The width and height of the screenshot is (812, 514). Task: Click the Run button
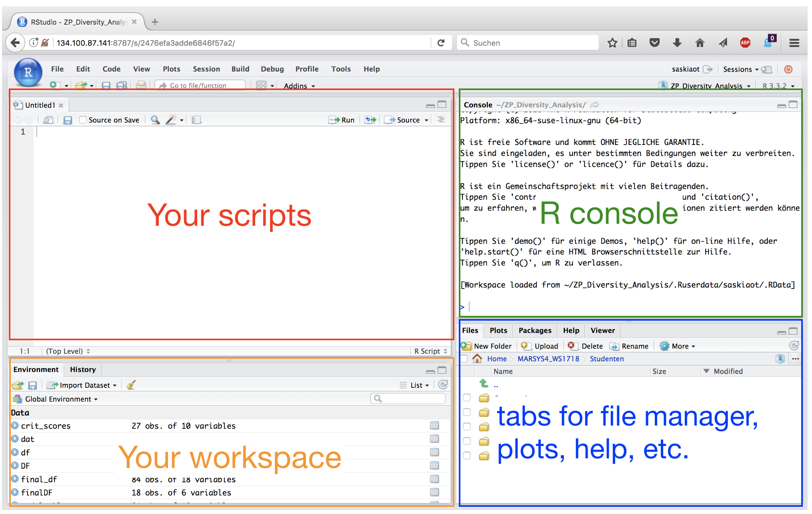(x=342, y=120)
